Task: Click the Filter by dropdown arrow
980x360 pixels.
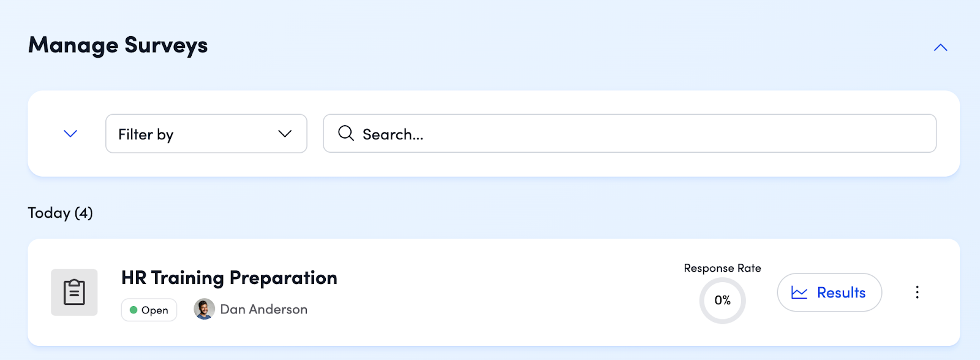Action: (285, 134)
